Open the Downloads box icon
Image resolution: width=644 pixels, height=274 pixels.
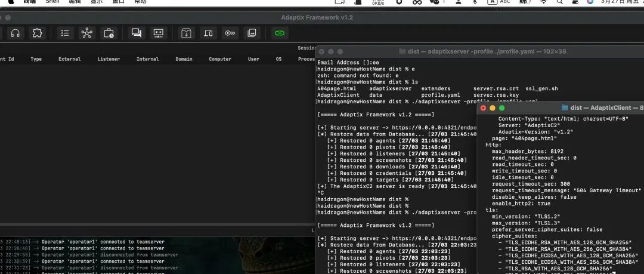click(187, 33)
